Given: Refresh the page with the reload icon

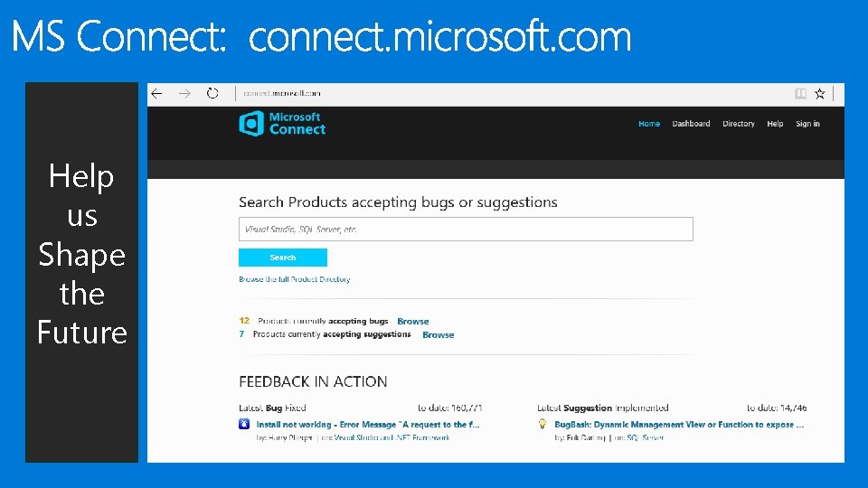Looking at the screenshot, I should pos(212,93).
